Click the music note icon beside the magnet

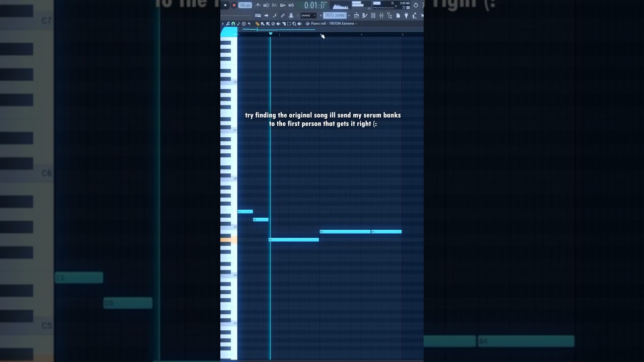[238, 24]
